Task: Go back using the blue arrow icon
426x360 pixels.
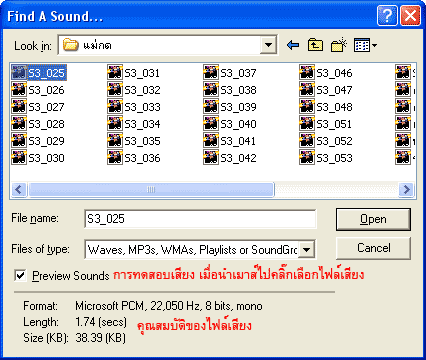Action: (x=293, y=45)
